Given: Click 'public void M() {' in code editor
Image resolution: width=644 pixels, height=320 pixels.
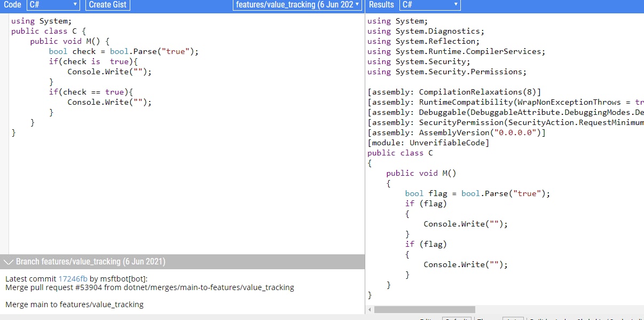Looking at the screenshot, I should [x=69, y=41].
